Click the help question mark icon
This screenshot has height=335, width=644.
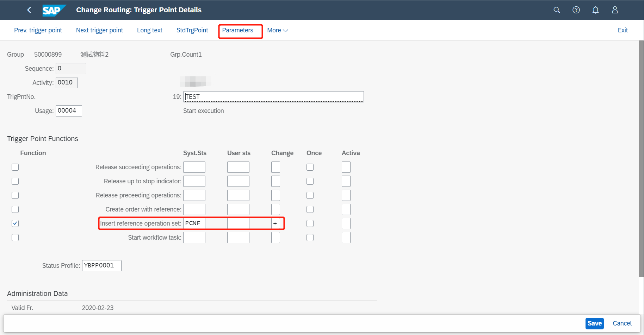[576, 10]
